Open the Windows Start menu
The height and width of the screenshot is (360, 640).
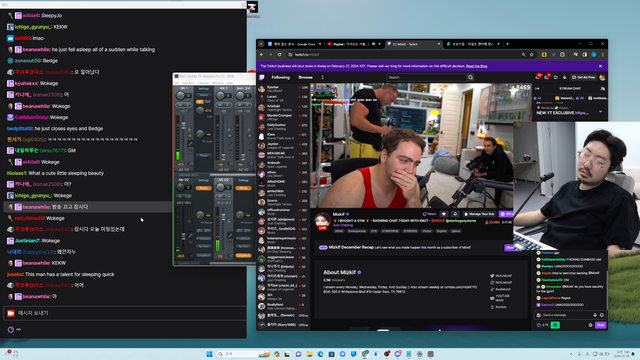pos(209,354)
